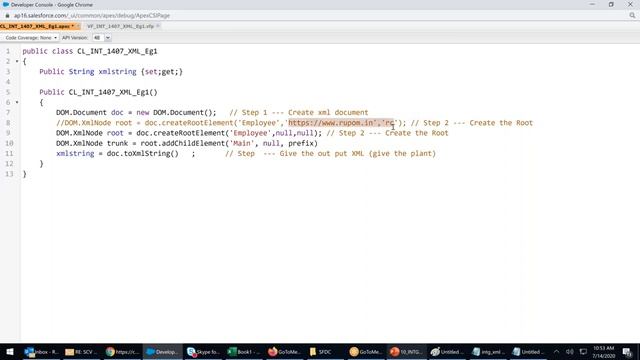Click the constructor name on line 5

pyautogui.click(x=109, y=92)
